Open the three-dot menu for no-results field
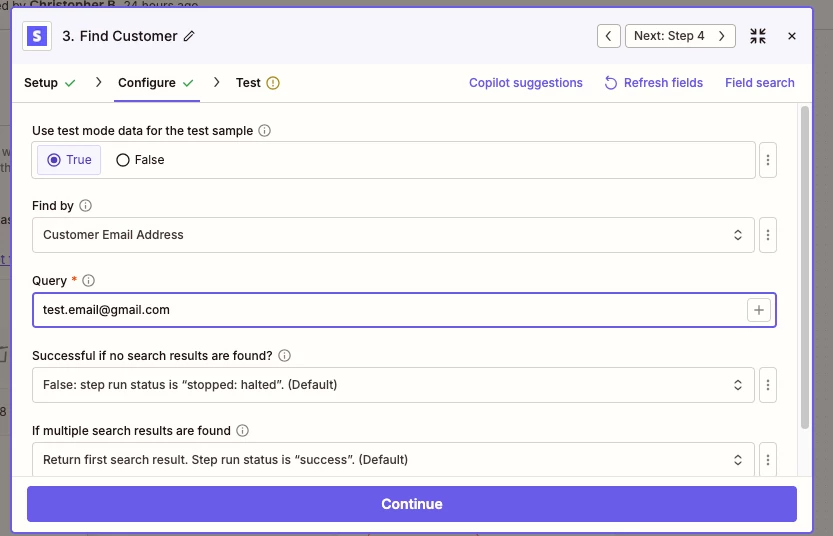 [768, 385]
